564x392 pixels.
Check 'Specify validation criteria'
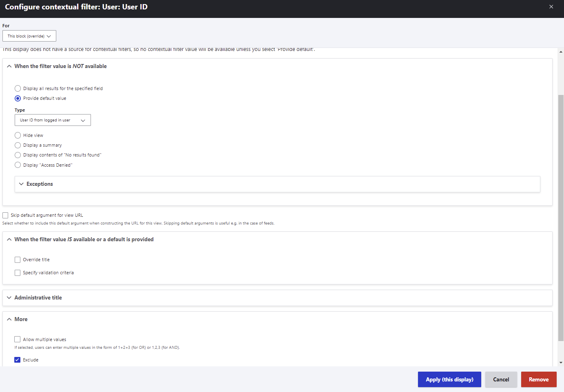click(18, 273)
